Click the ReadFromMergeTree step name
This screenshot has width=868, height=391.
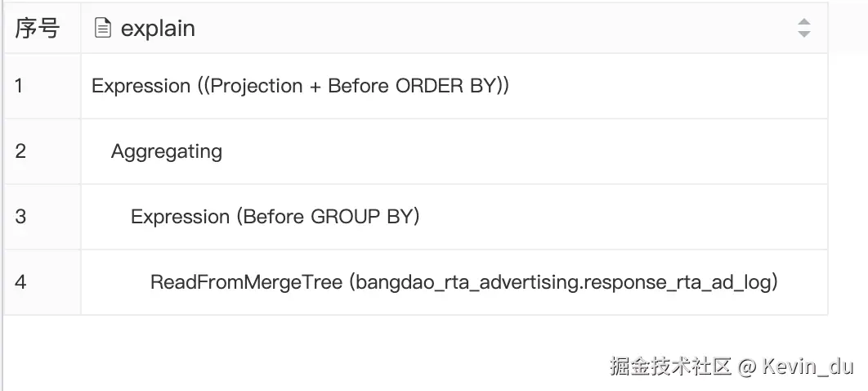pyautogui.click(x=246, y=282)
